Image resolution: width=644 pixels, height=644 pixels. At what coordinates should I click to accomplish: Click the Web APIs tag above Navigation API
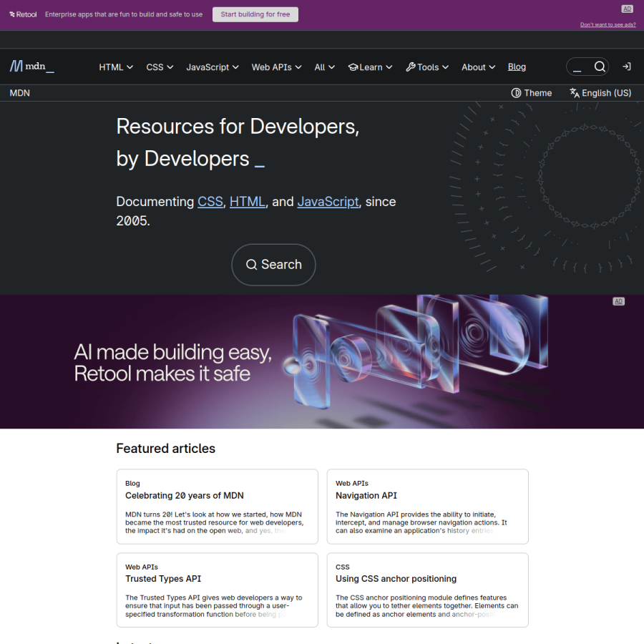pos(352,484)
